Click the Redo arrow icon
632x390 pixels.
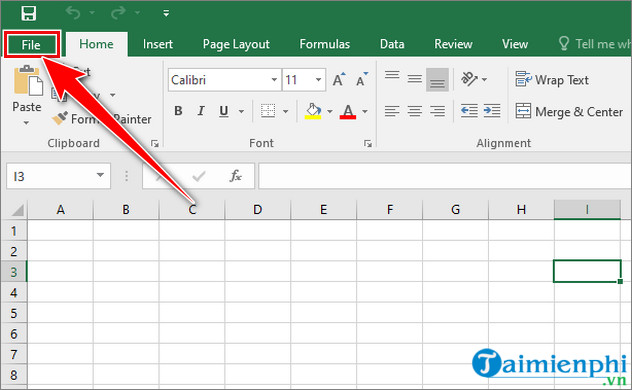pos(118,13)
